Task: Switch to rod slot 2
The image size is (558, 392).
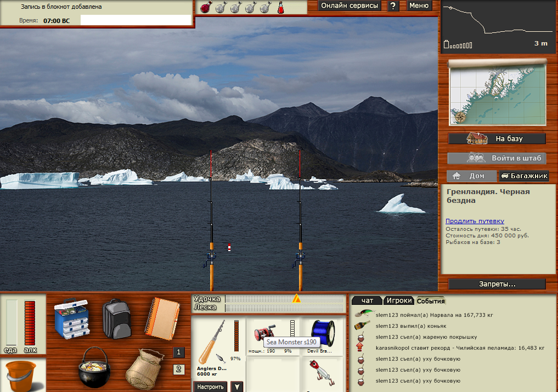Action: point(179,369)
